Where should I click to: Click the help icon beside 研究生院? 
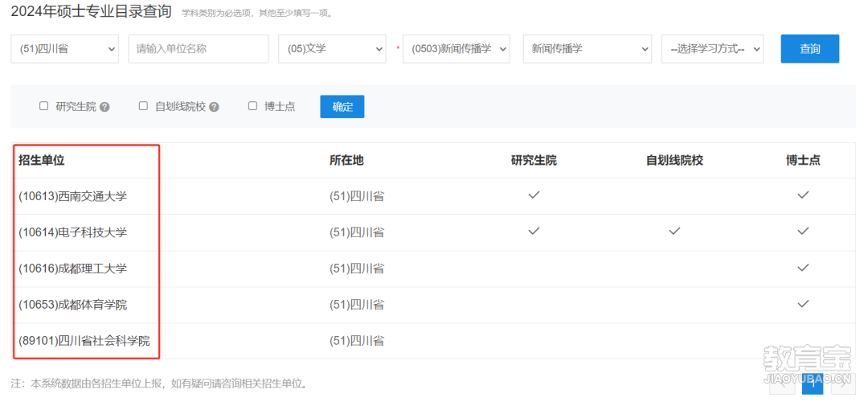click(x=104, y=107)
